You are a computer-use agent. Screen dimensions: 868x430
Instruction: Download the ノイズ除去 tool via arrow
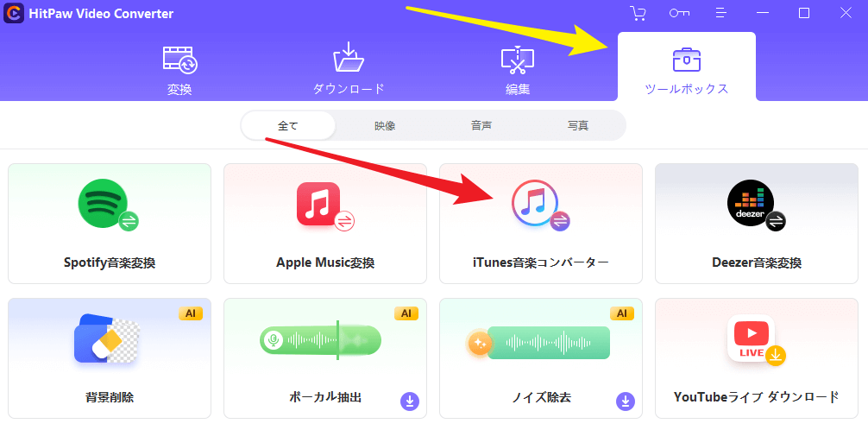point(626,402)
